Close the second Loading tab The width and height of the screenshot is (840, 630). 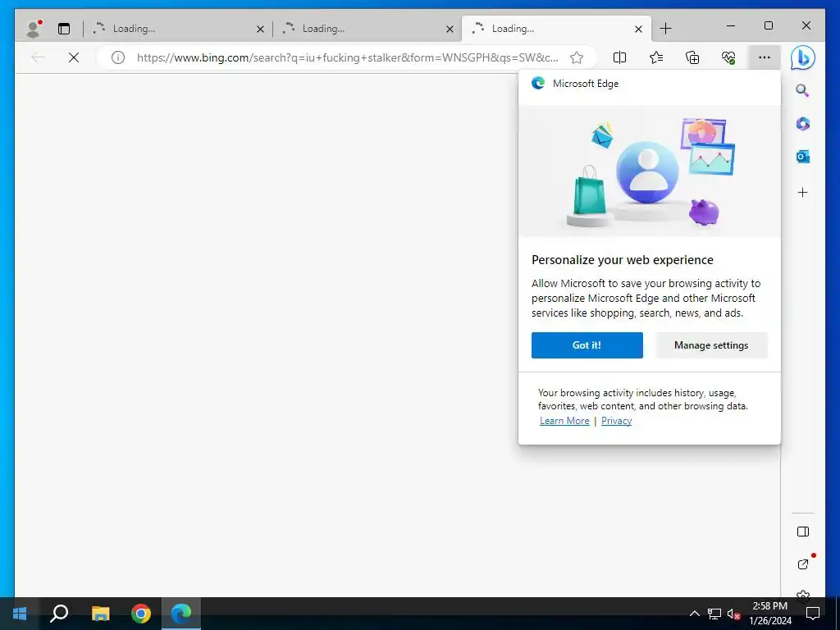450,29
